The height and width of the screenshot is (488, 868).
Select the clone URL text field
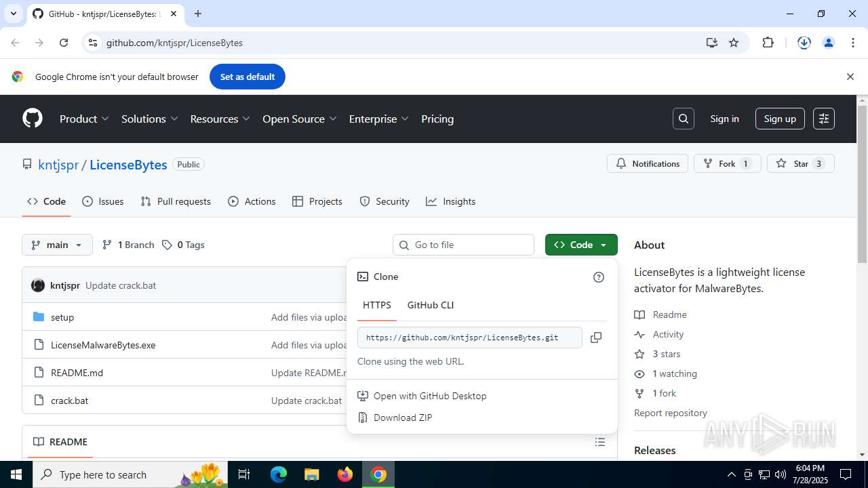[x=469, y=338]
